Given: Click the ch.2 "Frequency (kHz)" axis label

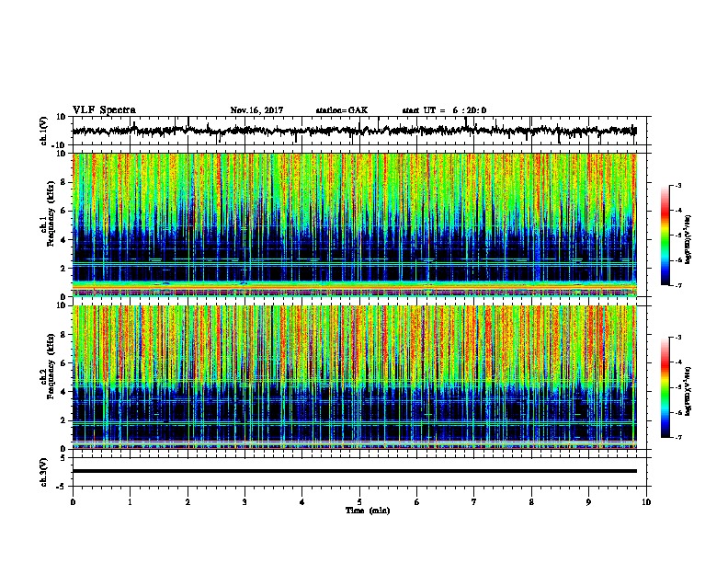Looking at the screenshot, I should pos(51,366).
